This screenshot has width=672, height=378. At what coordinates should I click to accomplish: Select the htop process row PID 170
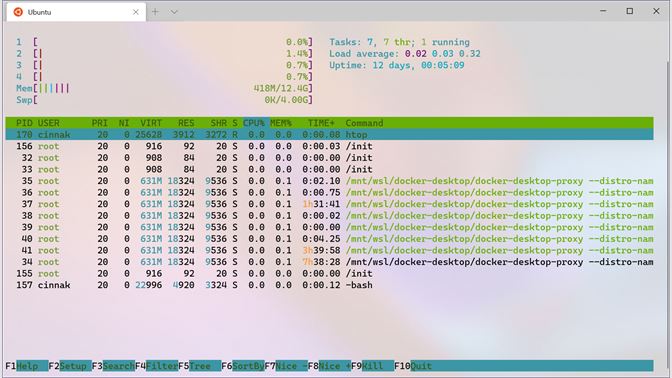click(x=330, y=135)
